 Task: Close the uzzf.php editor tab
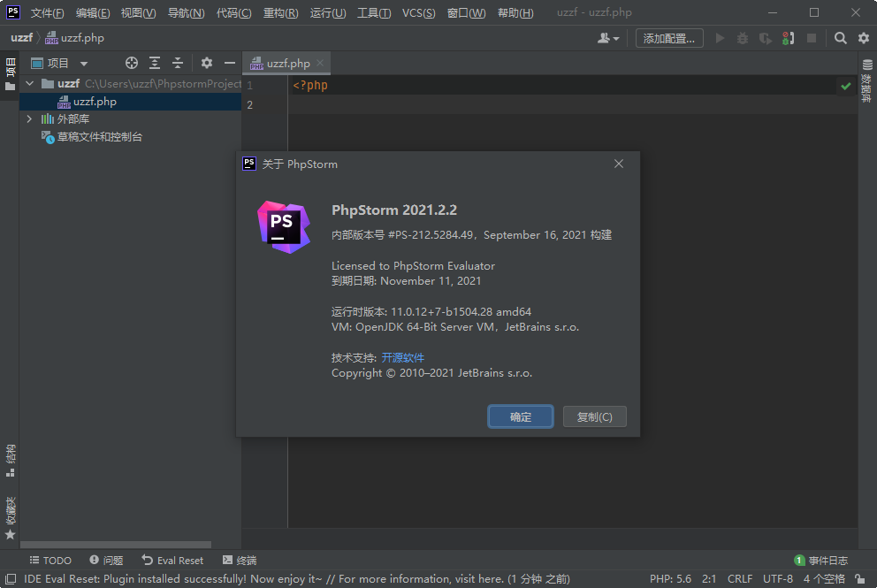[320, 63]
